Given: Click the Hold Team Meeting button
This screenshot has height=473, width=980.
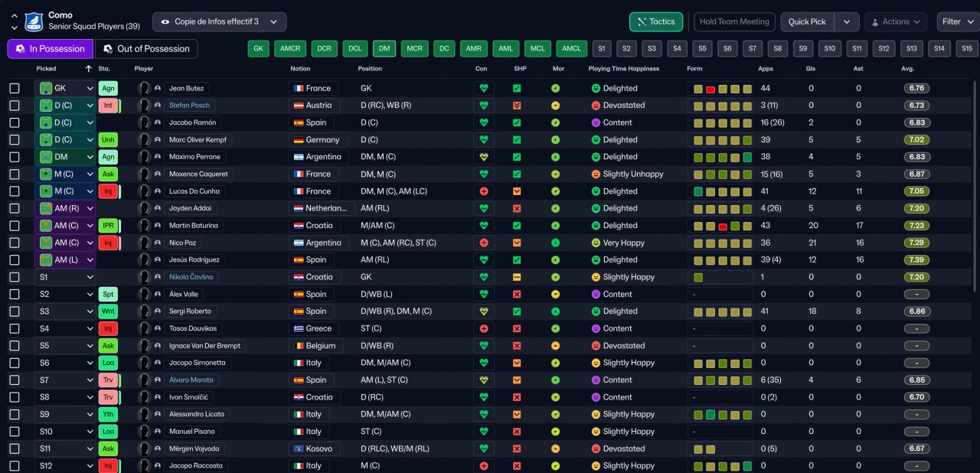Looking at the screenshot, I should pyautogui.click(x=734, y=21).
